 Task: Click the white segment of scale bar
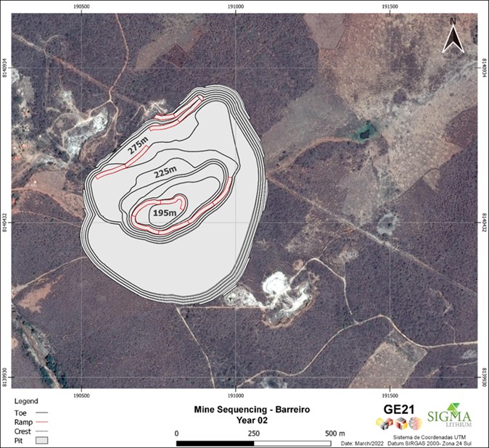pos(292,444)
